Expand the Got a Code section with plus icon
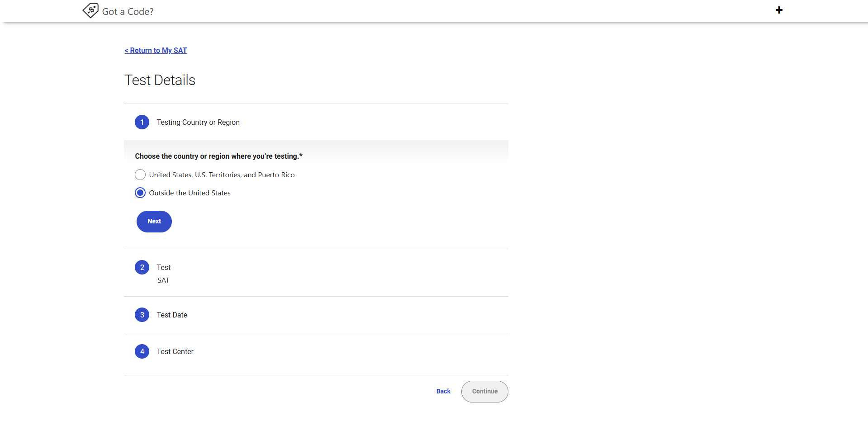The height and width of the screenshot is (426, 868). pos(779,10)
